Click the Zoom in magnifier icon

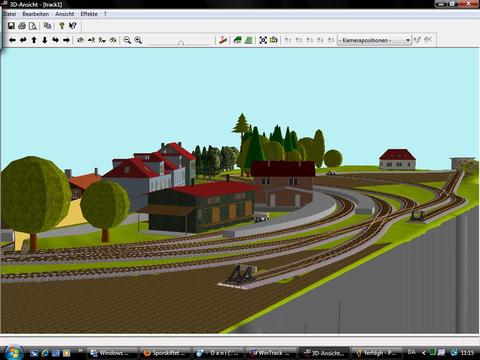138,40
